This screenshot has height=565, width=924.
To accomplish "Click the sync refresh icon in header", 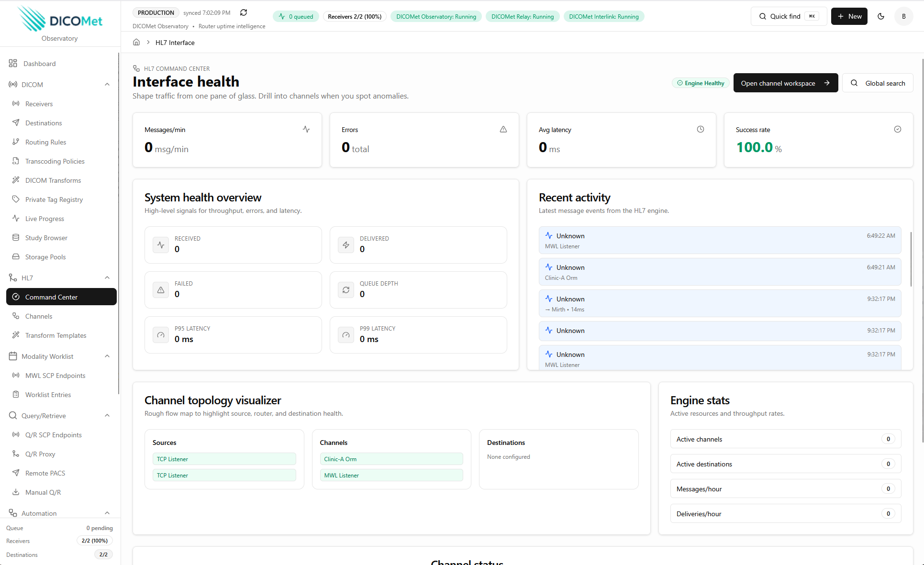I will (244, 12).
